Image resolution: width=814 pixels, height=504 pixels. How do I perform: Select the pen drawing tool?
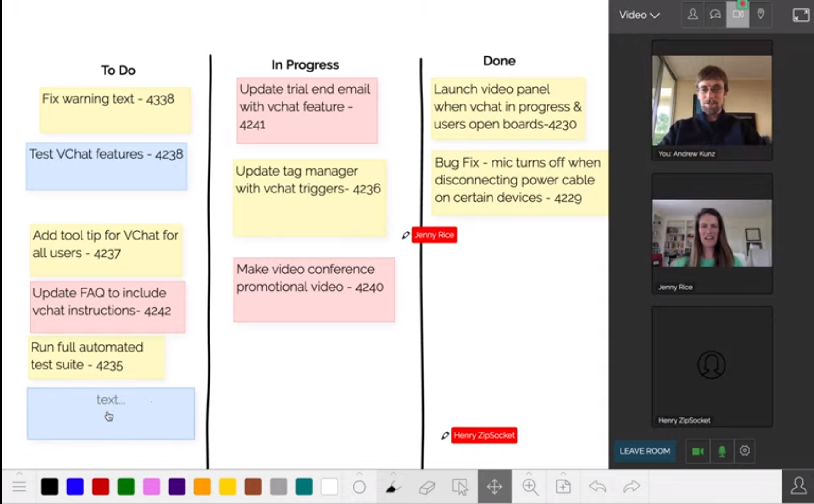tap(393, 487)
